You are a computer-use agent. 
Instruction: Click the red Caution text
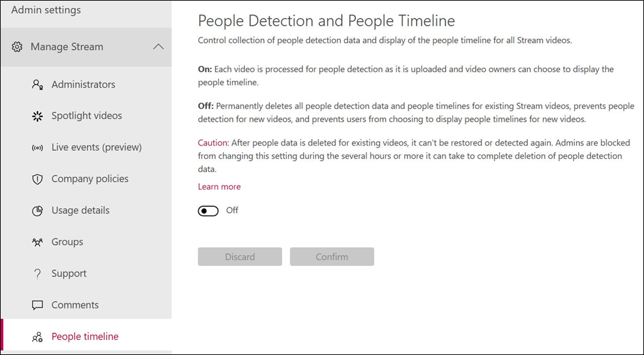213,143
